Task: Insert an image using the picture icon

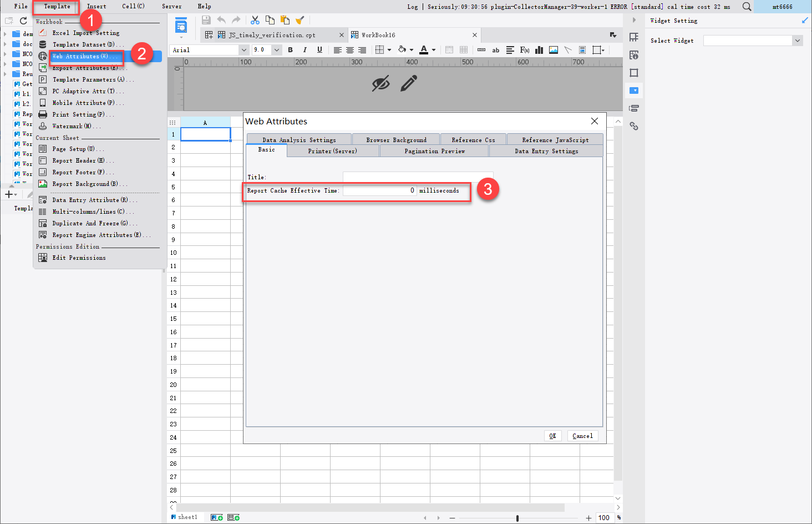Action: [x=553, y=50]
